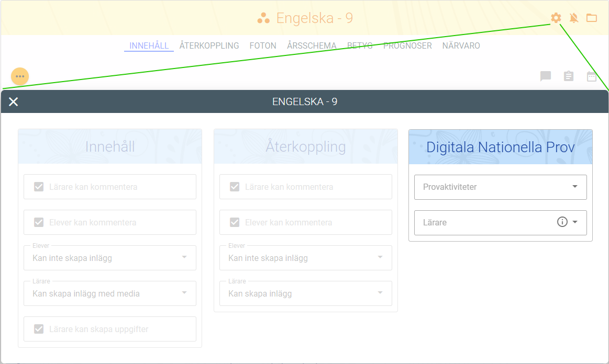Click the clipboard assignments icon
This screenshot has height=364, width=609.
[569, 76]
